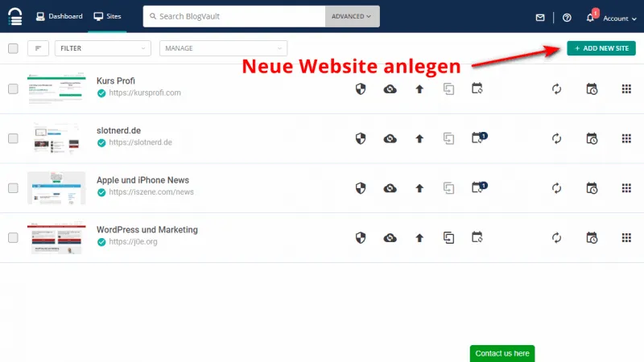Click upload arrow for Apple und iPhone News
Image resolution: width=644 pixels, height=362 pixels.
[419, 188]
